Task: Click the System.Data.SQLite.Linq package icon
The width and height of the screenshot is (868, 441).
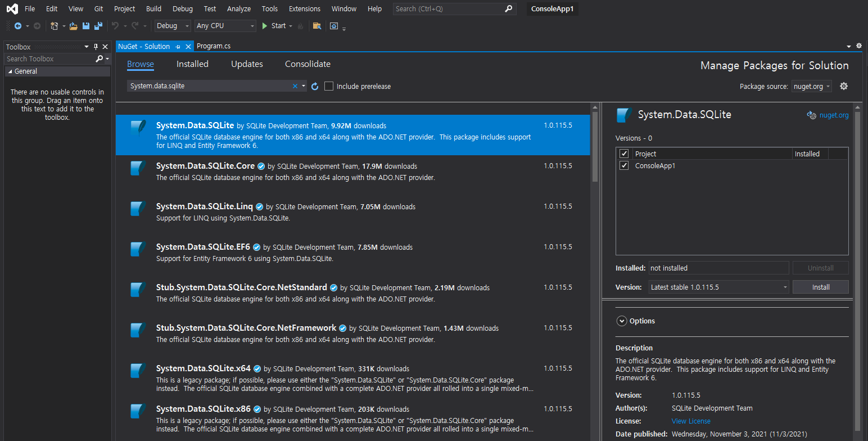Action: tap(138, 209)
